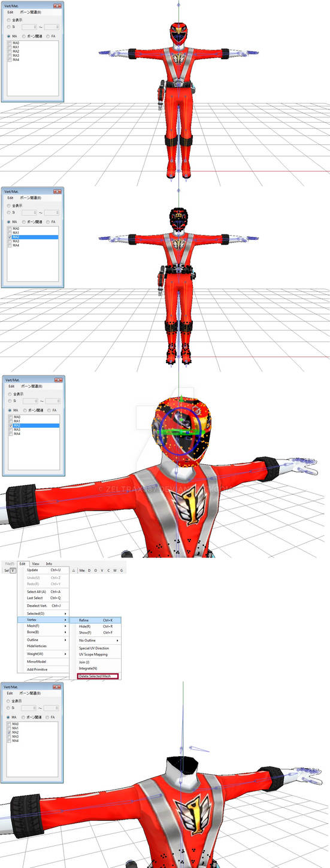The height and width of the screenshot is (868, 330).
Task: Open the Info menu in the menu bar
Action: (49, 564)
